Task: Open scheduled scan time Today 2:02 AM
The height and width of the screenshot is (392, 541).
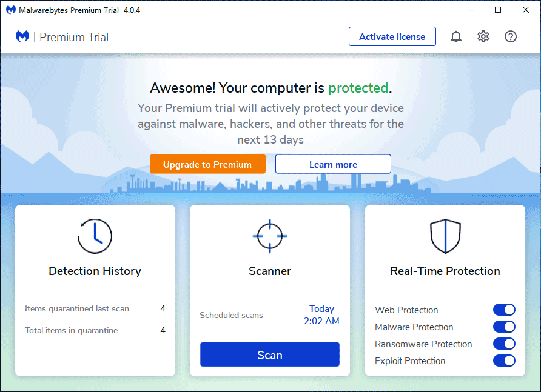Action: [x=321, y=315]
